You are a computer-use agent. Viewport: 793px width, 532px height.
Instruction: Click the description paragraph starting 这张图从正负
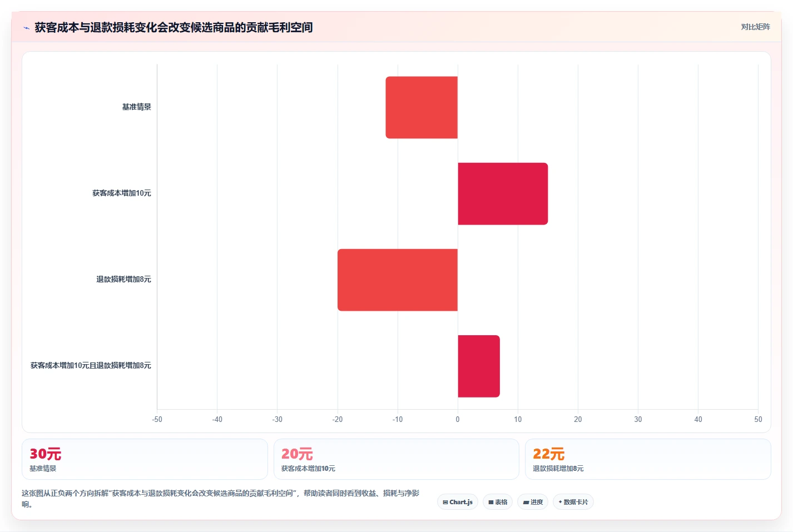pos(221,499)
